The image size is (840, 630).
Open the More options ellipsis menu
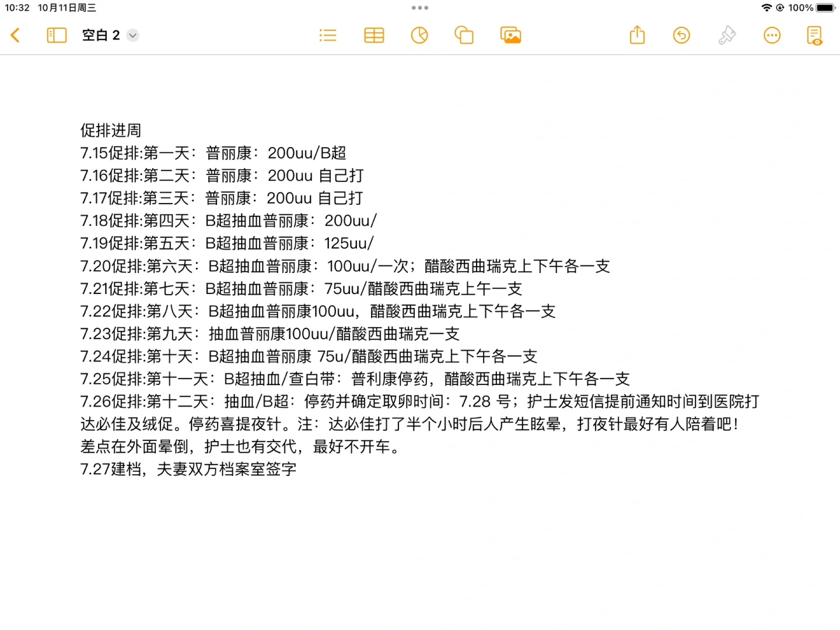[772, 36]
